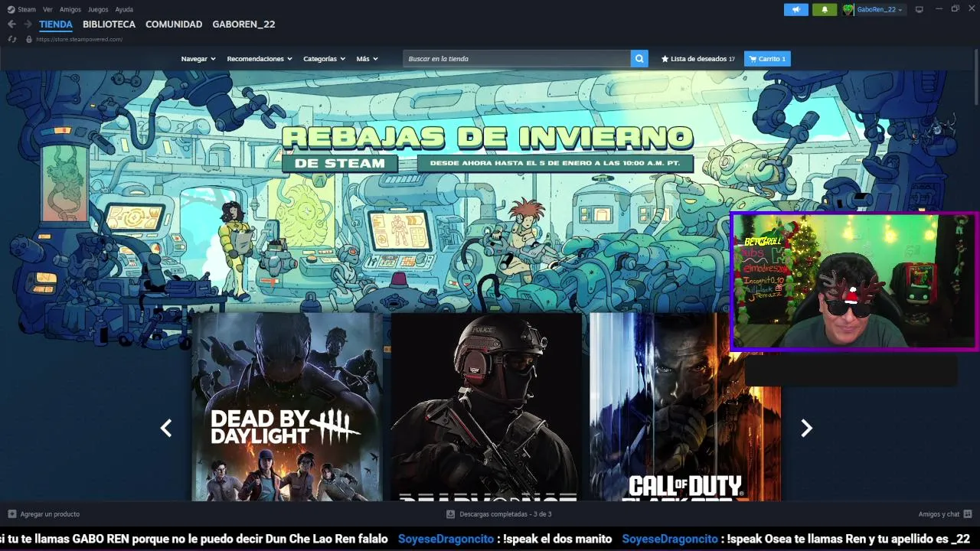The height and width of the screenshot is (551, 980).
Task: Open the Juegos menu
Action: [x=98, y=9]
